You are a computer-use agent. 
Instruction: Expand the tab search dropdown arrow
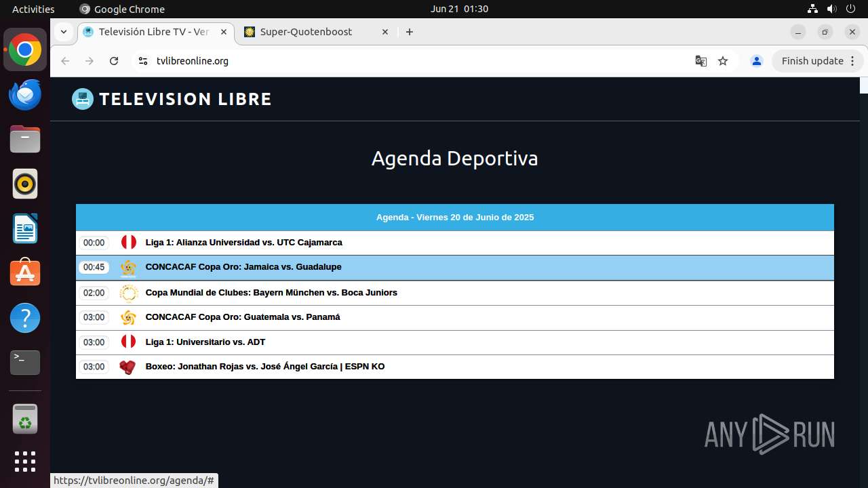pyautogui.click(x=63, y=32)
